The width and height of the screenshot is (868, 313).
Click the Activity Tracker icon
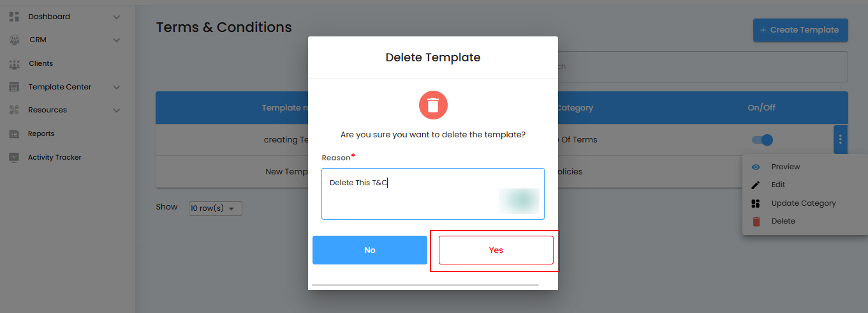(14, 157)
